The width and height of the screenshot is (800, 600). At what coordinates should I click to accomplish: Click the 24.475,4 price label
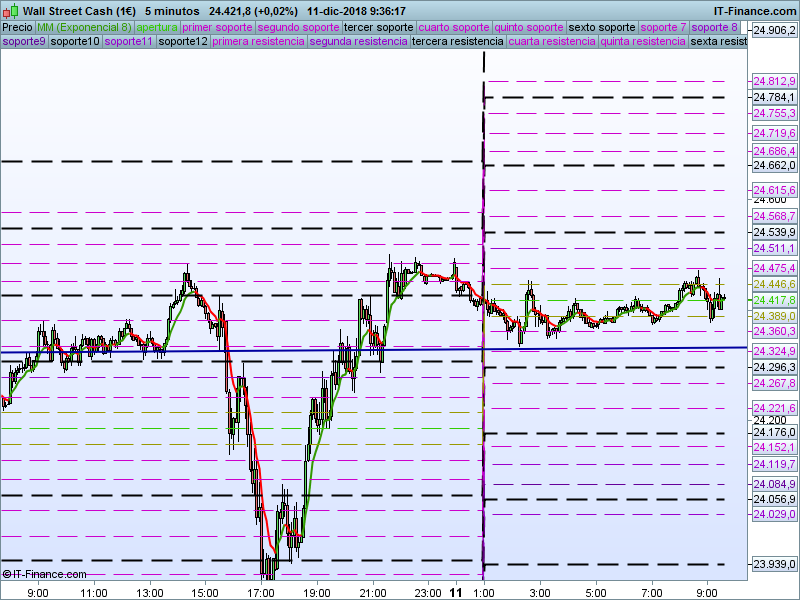(x=774, y=268)
